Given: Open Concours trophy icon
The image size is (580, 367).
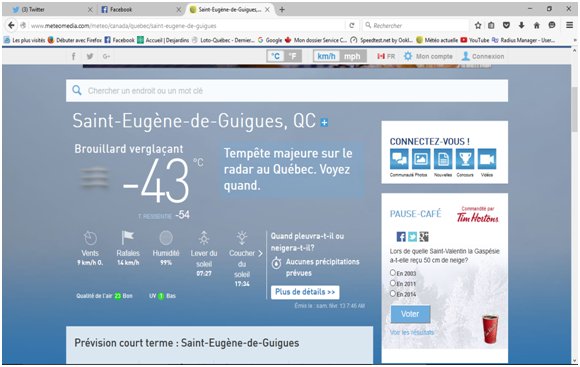Looking at the screenshot, I should pyautogui.click(x=465, y=159).
